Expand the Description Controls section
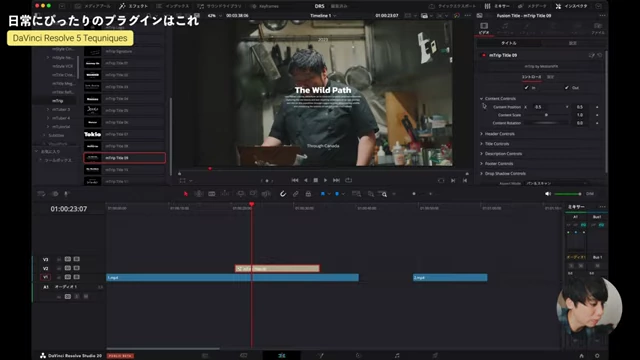Image resolution: width=640 pixels, height=360 pixels. (x=482, y=154)
